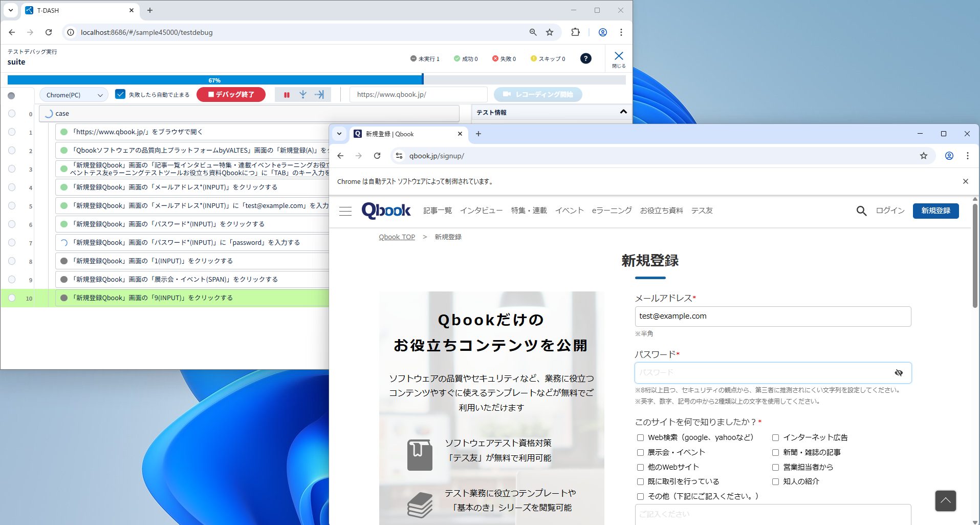Open the T-DASH help question mark icon
This screenshot has width=980, height=525.
(x=585, y=58)
